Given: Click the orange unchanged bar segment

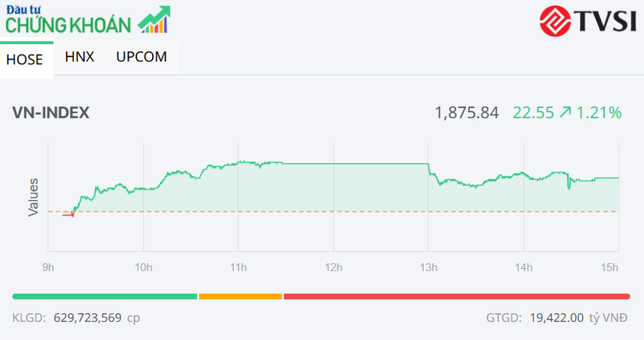Looking at the screenshot, I should pos(240,297).
